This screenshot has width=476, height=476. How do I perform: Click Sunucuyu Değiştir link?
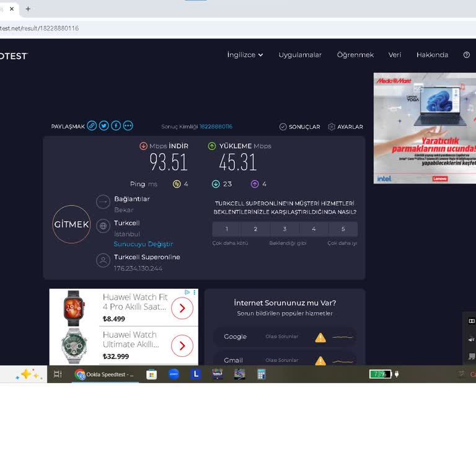tap(143, 244)
